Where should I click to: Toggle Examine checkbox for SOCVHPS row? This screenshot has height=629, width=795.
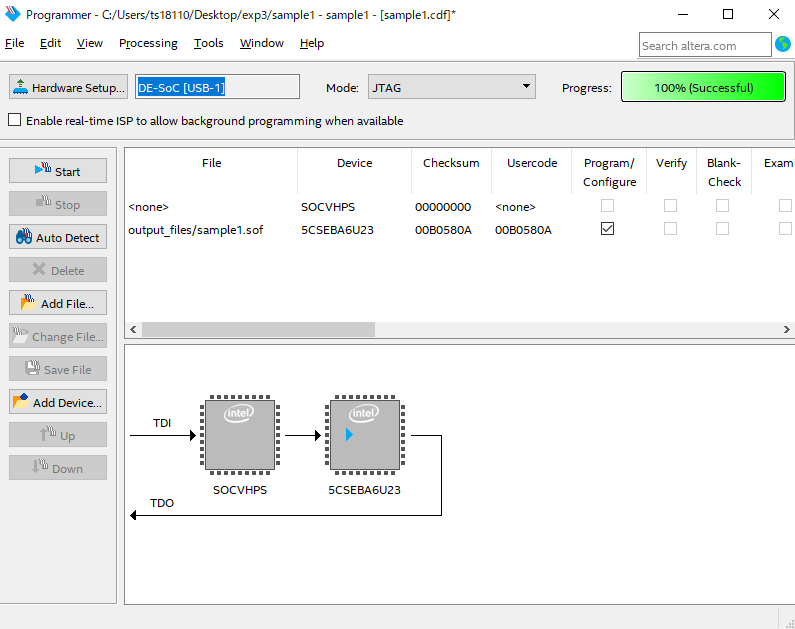(x=785, y=205)
